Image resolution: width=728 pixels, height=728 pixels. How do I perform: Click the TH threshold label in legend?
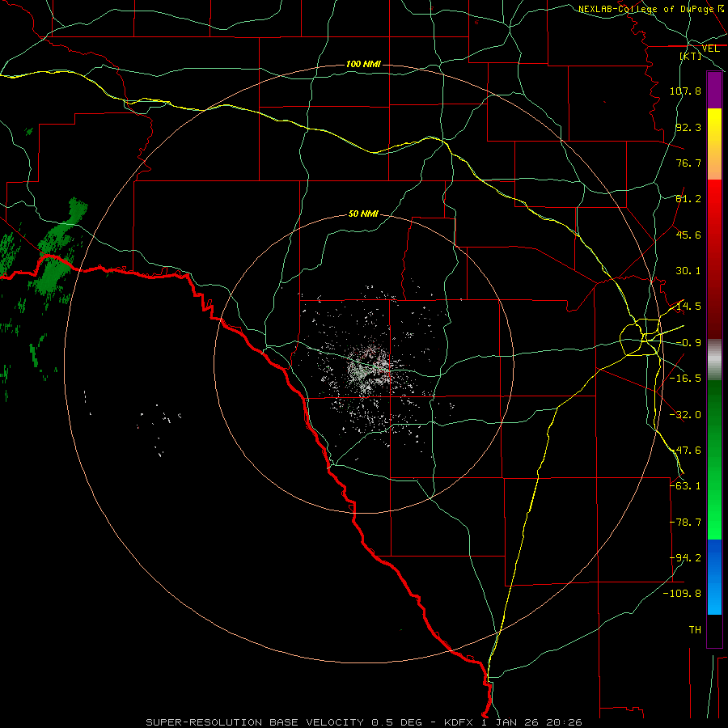pos(695,630)
